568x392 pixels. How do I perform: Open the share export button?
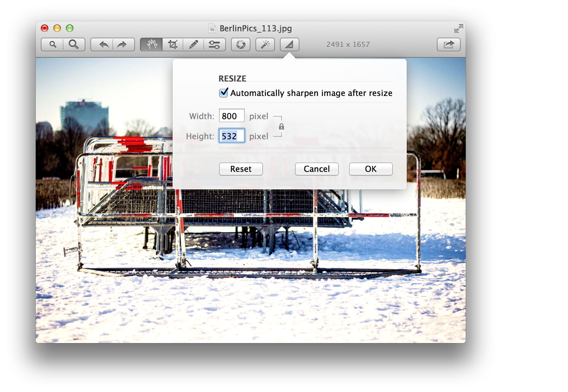point(449,45)
